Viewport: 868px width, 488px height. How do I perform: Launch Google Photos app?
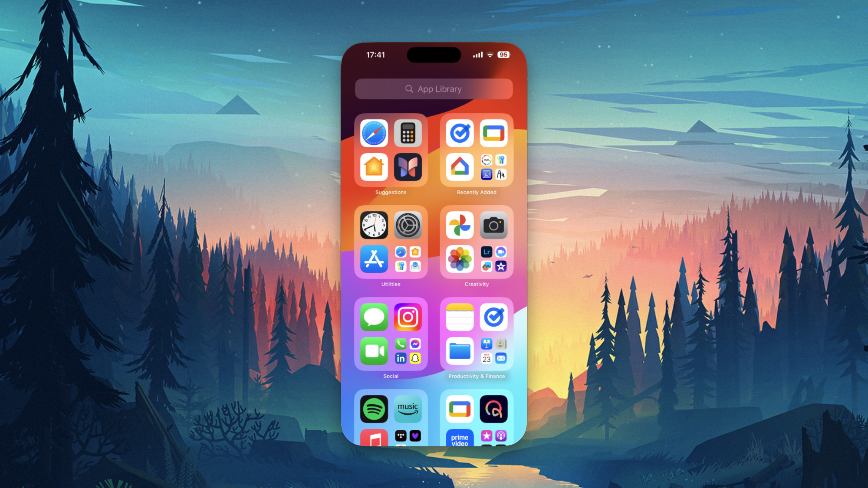459,225
